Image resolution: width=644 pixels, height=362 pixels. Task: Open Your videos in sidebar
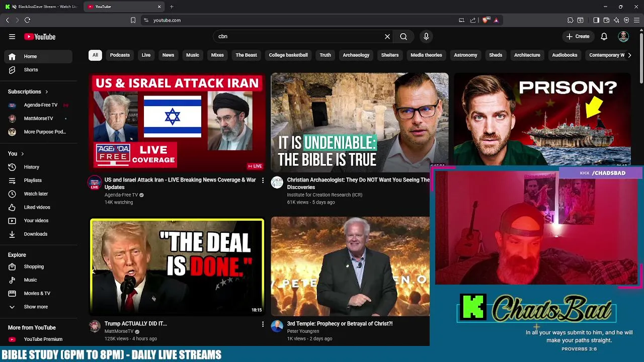click(38, 221)
